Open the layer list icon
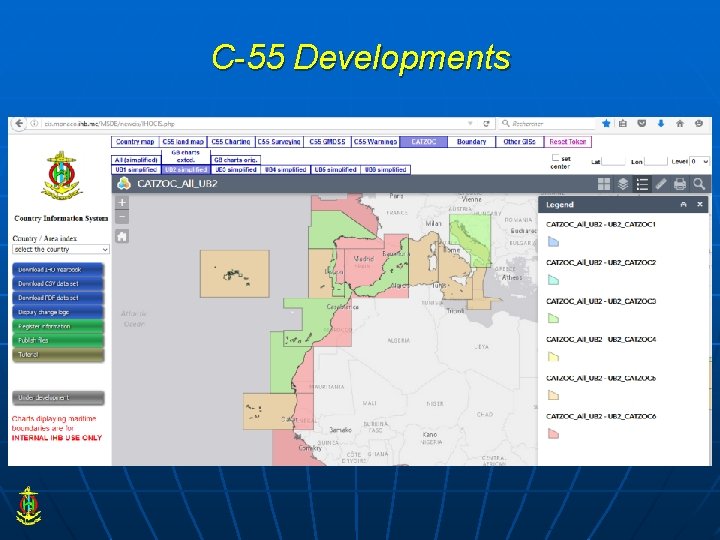The image size is (720, 540). 623,184
